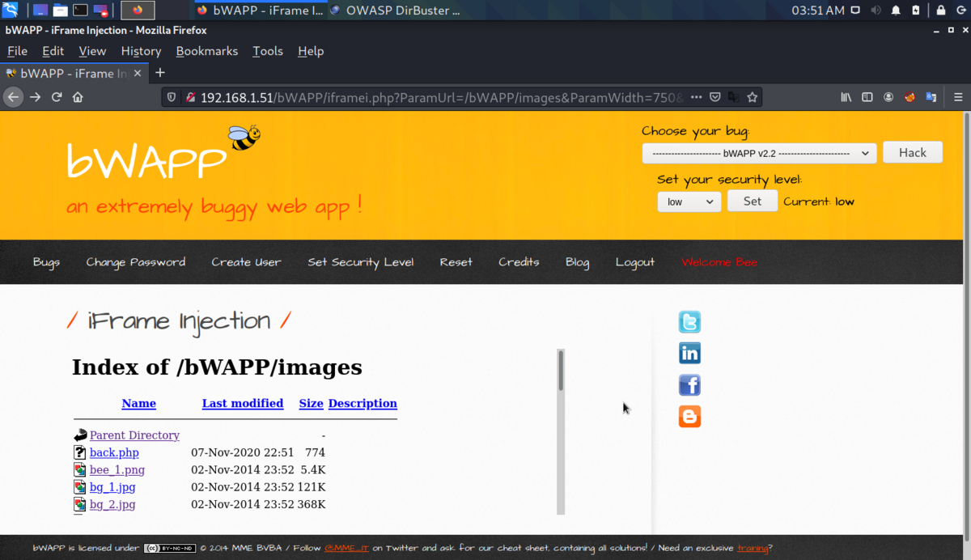The height and width of the screenshot is (560, 971).
Task: Click the log out icon in the panel
Action: [960, 11]
